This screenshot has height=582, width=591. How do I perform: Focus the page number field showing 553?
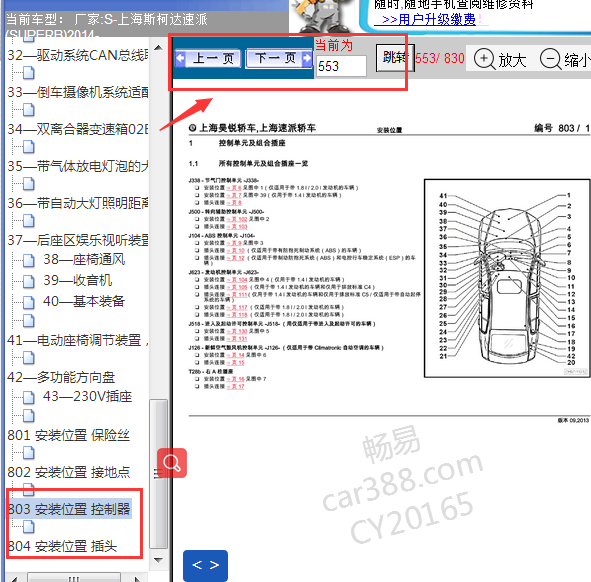pyautogui.click(x=341, y=66)
